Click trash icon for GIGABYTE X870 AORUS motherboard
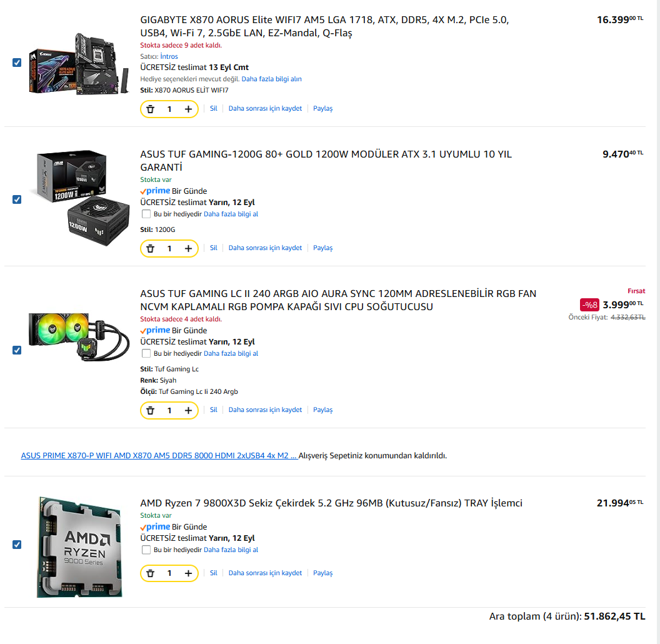 pyautogui.click(x=150, y=109)
